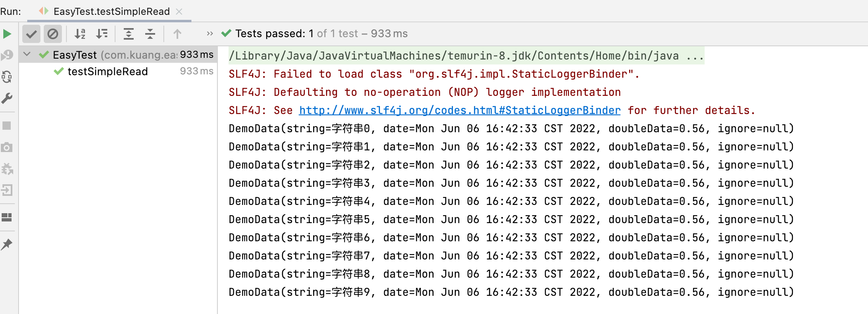868x314 pixels.
Task: Click the wrench settings icon in sidebar
Action: 7,98
